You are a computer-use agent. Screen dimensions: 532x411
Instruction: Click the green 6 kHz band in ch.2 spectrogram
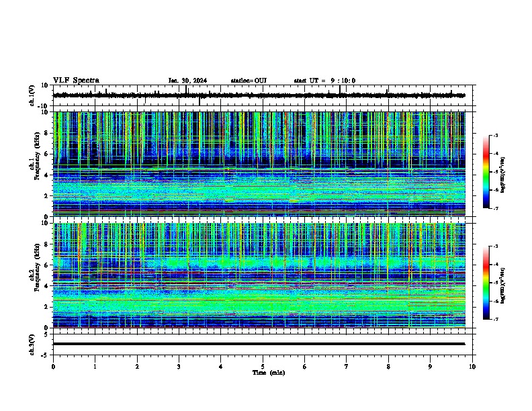coord(306,263)
